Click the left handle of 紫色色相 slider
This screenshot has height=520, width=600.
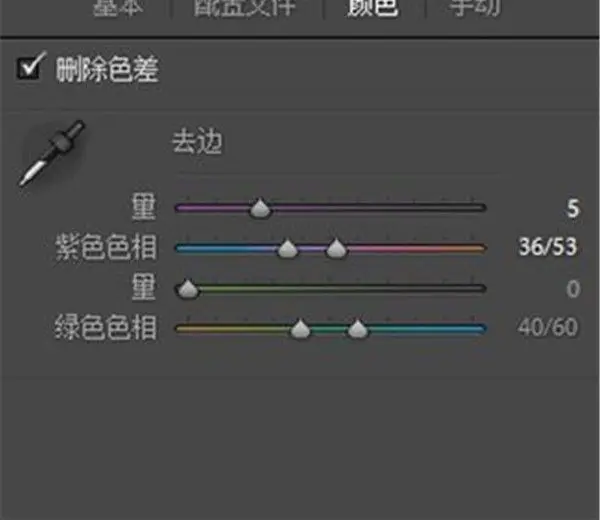[x=287, y=249]
